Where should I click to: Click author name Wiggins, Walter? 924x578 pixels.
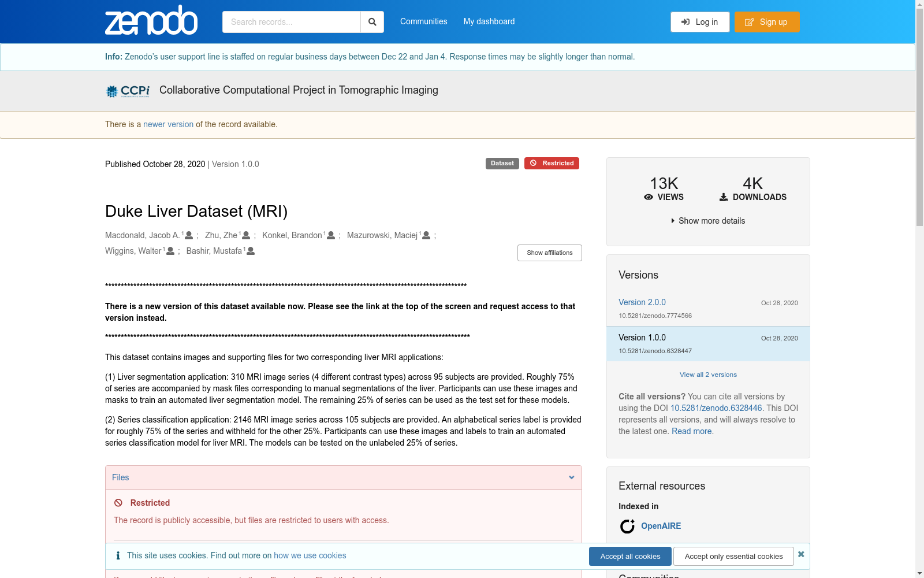[x=133, y=251]
